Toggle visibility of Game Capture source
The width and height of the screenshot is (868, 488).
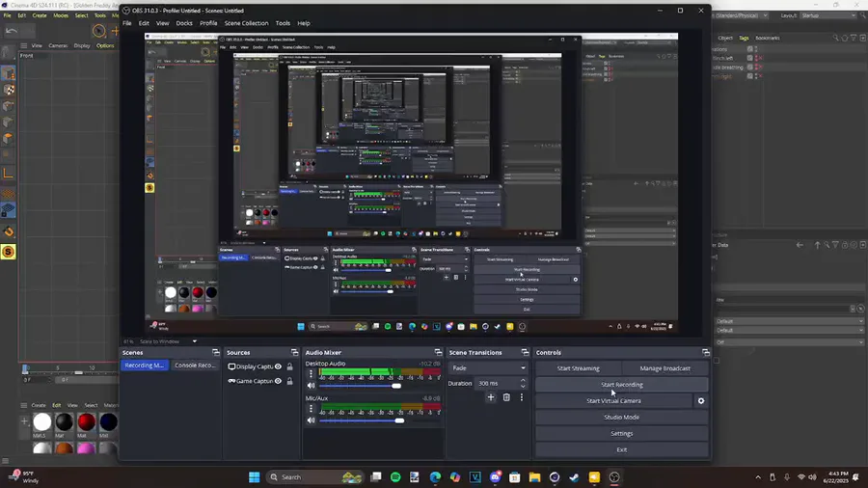coord(278,381)
